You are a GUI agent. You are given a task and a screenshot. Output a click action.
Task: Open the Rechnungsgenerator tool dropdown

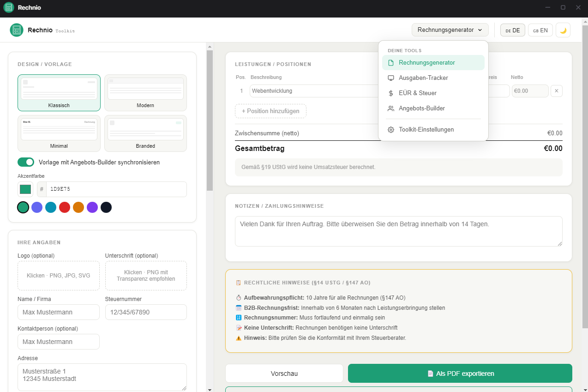click(x=450, y=30)
